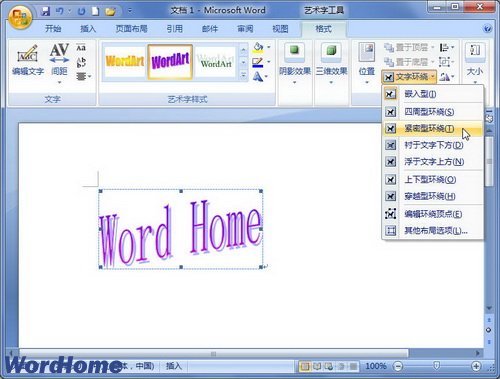Open the 格式 Format tab
The width and height of the screenshot is (500, 379).
pyautogui.click(x=323, y=29)
